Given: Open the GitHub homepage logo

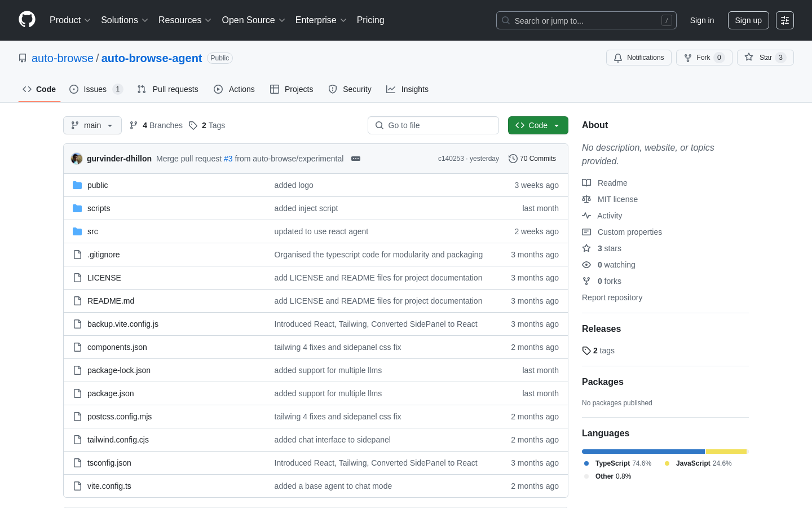Looking at the screenshot, I should [x=27, y=20].
